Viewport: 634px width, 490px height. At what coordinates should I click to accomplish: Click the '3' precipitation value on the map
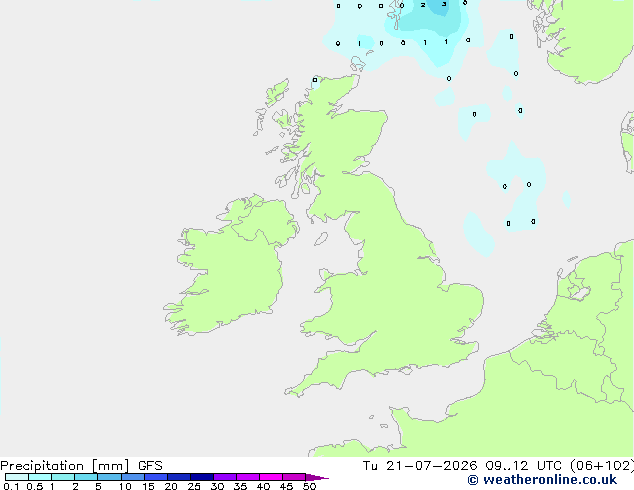coord(444,4)
